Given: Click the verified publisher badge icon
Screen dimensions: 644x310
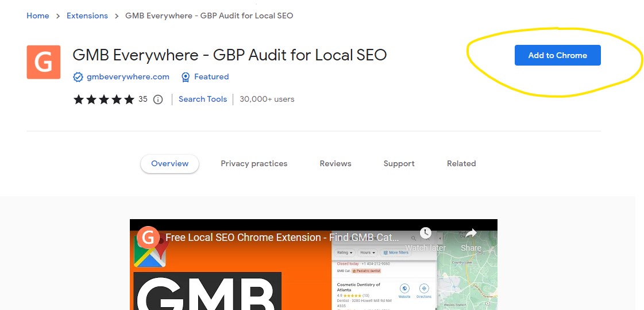Looking at the screenshot, I should pyautogui.click(x=78, y=77).
